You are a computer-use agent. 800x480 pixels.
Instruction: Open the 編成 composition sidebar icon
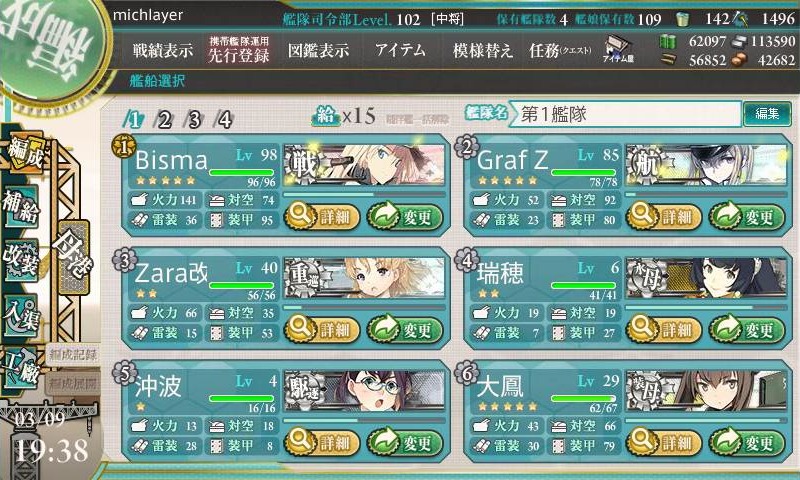point(24,151)
